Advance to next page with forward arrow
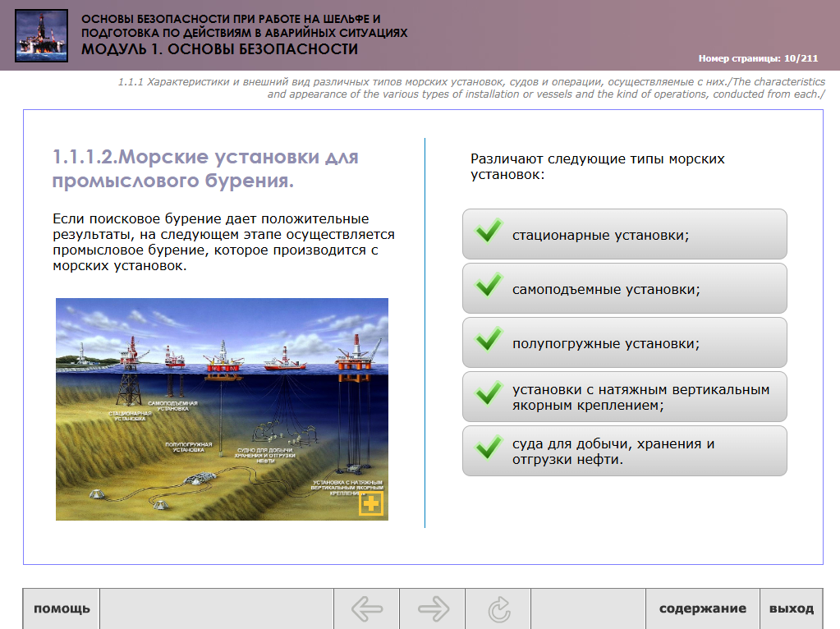840x629 pixels. pos(433,609)
